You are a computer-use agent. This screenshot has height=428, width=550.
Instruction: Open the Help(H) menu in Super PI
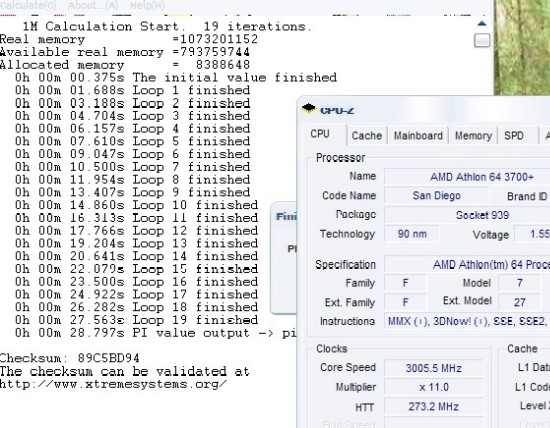[x=147, y=5]
